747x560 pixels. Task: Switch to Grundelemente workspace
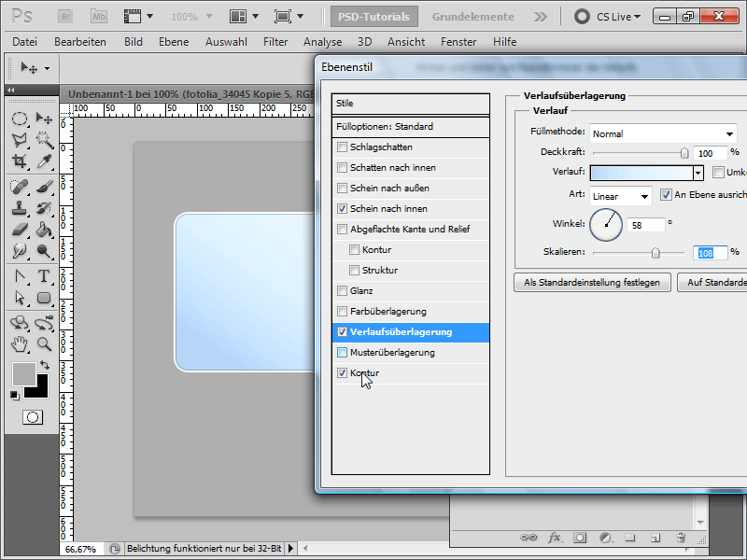coord(473,17)
